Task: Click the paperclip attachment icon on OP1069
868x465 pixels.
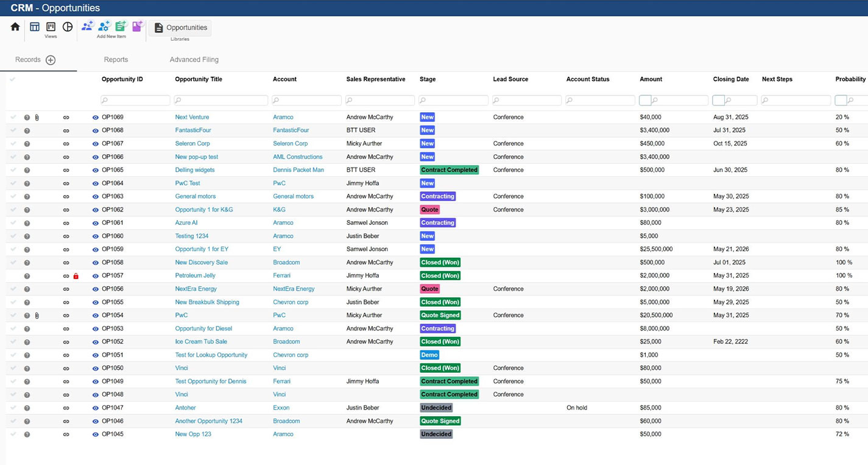Action: tap(37, 117)
